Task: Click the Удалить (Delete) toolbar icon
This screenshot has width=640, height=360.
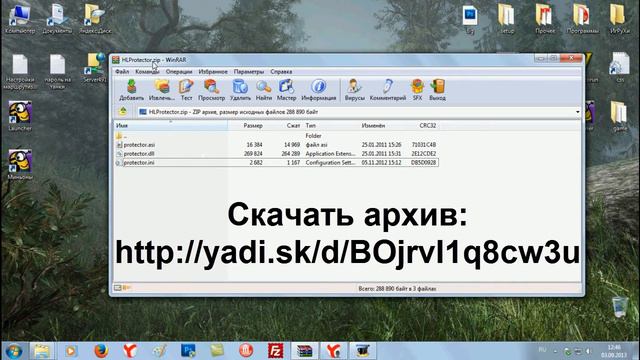Action: 240,90
